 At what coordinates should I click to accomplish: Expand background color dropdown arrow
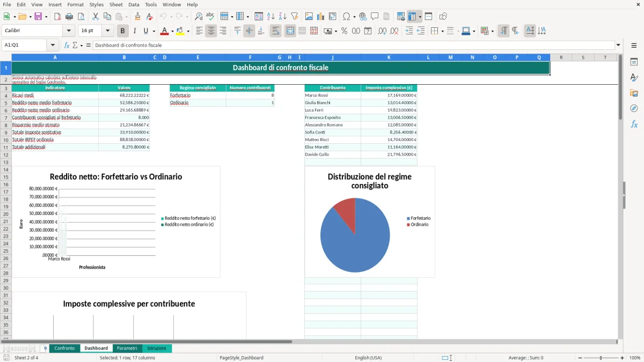coord(188,31)
